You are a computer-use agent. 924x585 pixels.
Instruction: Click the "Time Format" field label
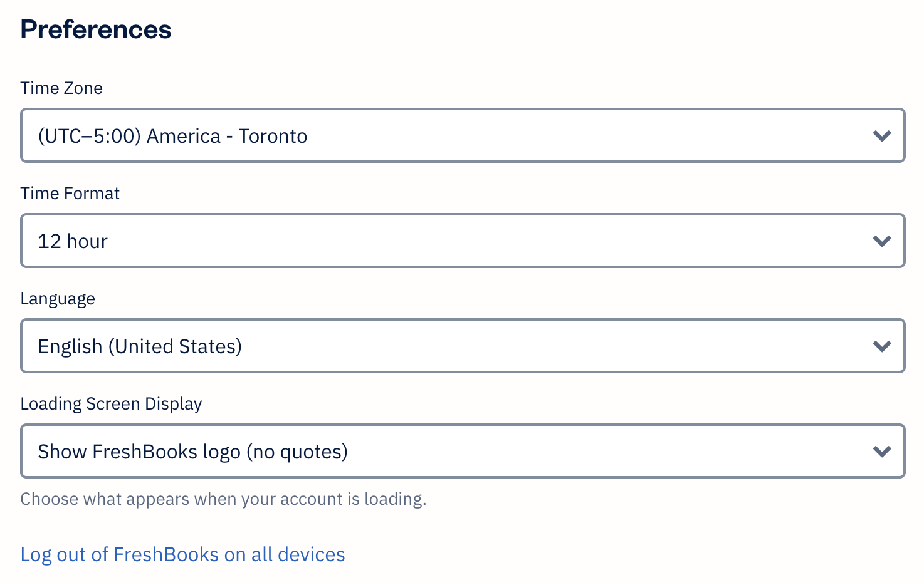[70, 194]
